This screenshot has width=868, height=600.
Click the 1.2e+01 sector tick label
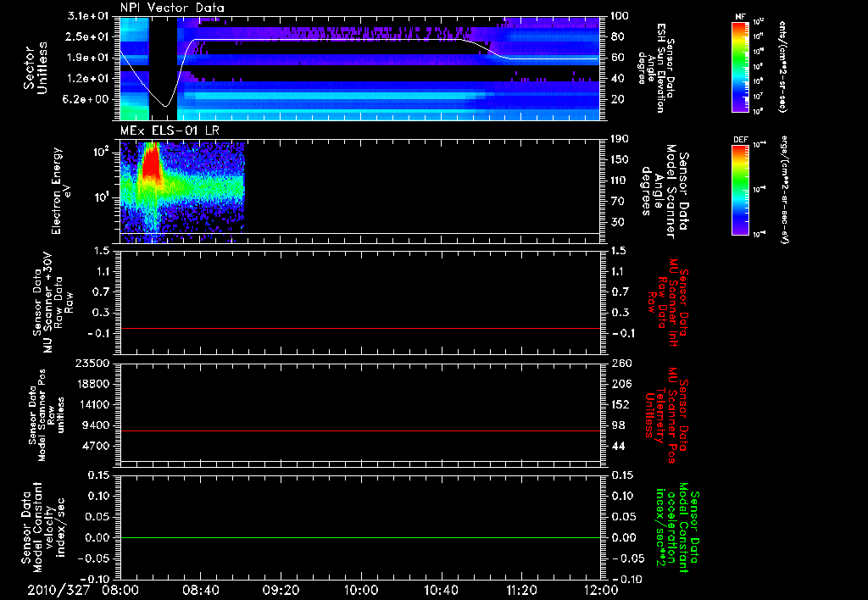pyautogui.click(x=88, y=79)
